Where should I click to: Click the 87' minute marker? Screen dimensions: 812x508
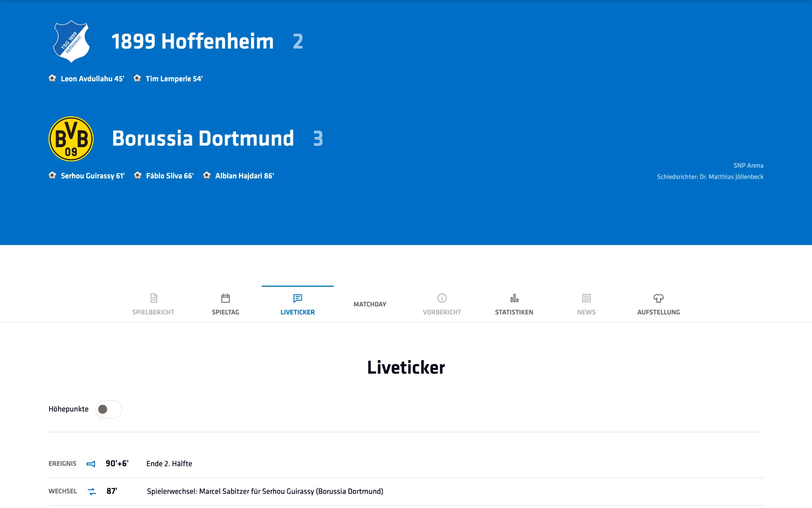[112, 491]
